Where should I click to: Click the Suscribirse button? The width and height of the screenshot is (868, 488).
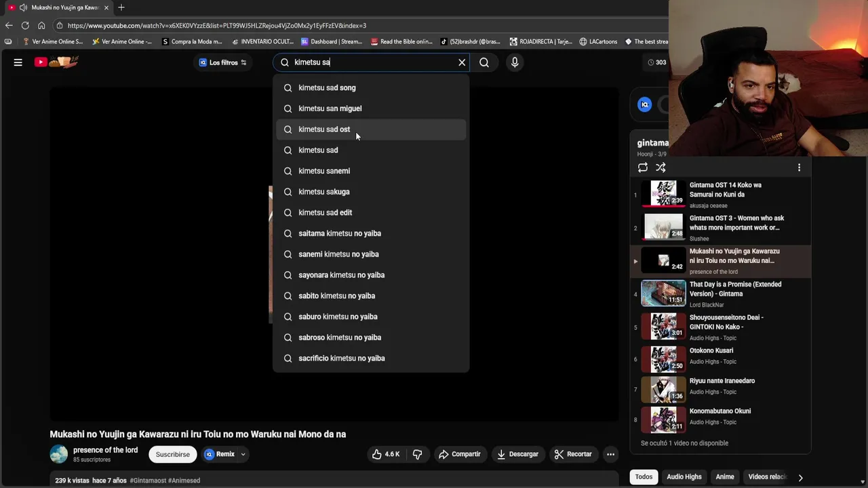(173, 454)
